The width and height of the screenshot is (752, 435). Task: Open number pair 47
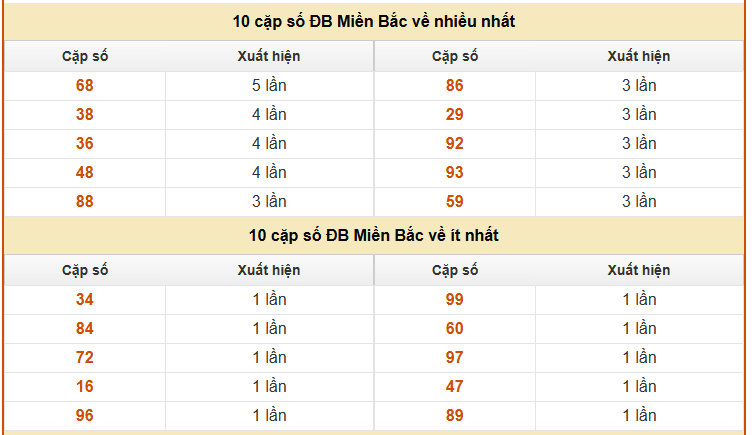(454, 387)
